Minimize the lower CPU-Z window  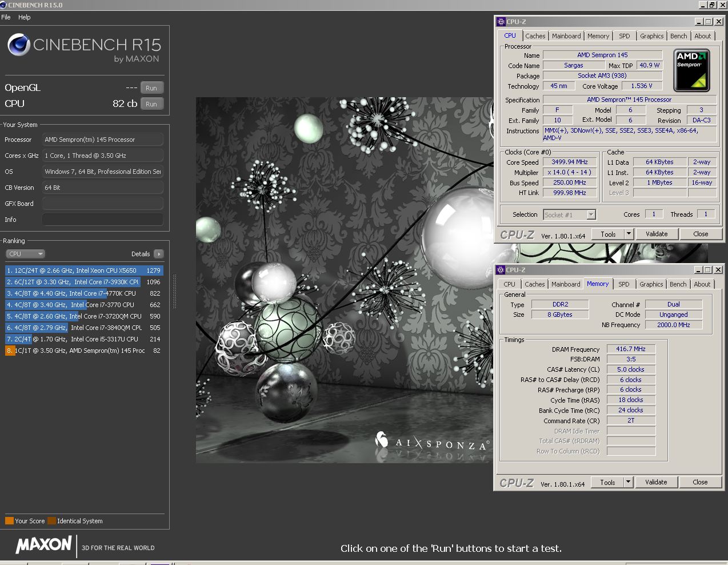click(x=698, y=270)
